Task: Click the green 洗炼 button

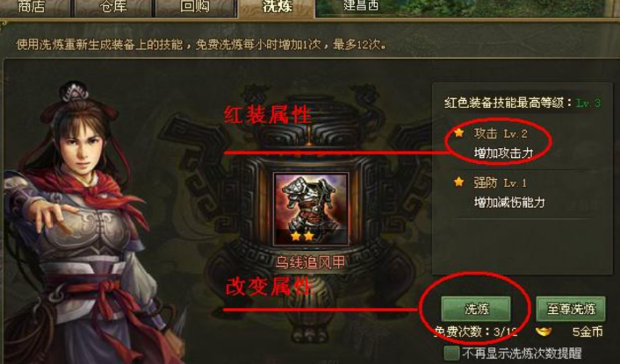Action: pyautogui.click(x=476, y=309)
